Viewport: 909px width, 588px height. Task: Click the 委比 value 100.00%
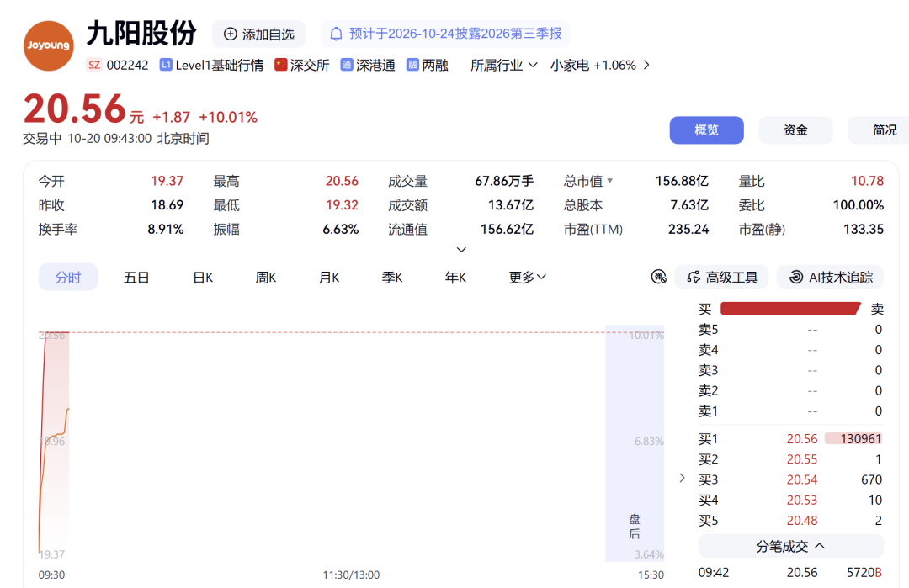click(858, 205)
